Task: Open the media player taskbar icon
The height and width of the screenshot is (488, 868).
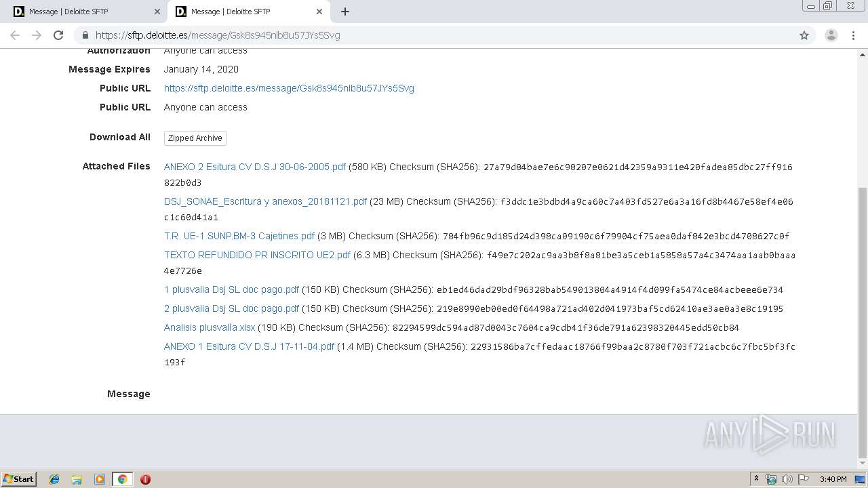Action: 100,479
